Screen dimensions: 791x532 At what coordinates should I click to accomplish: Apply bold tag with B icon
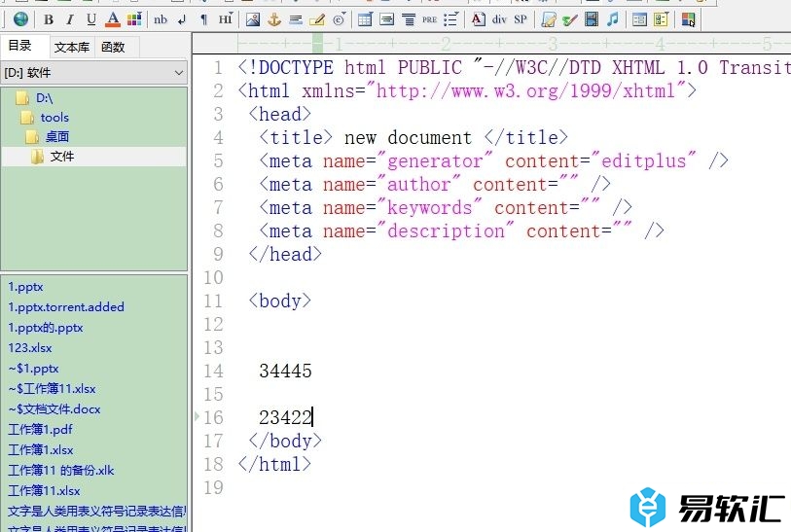click(49, 19)
